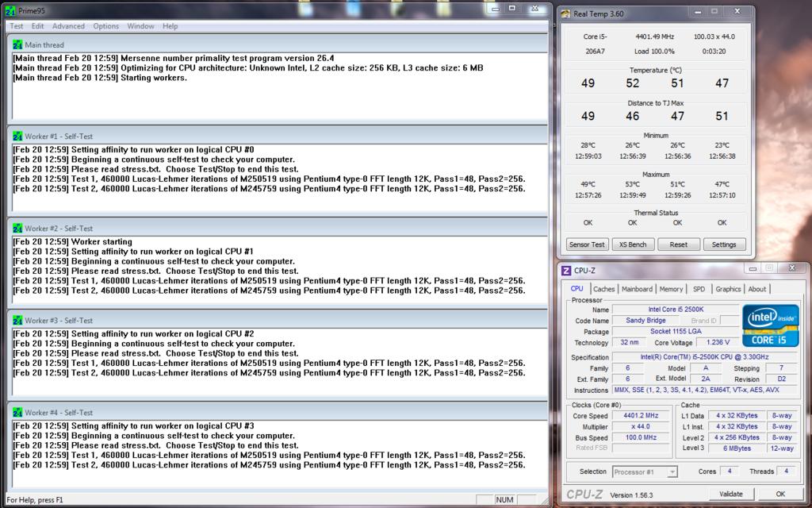Screen dimensions: 812x508
Task: Click the Revision field showing D2
Action: 781,379
